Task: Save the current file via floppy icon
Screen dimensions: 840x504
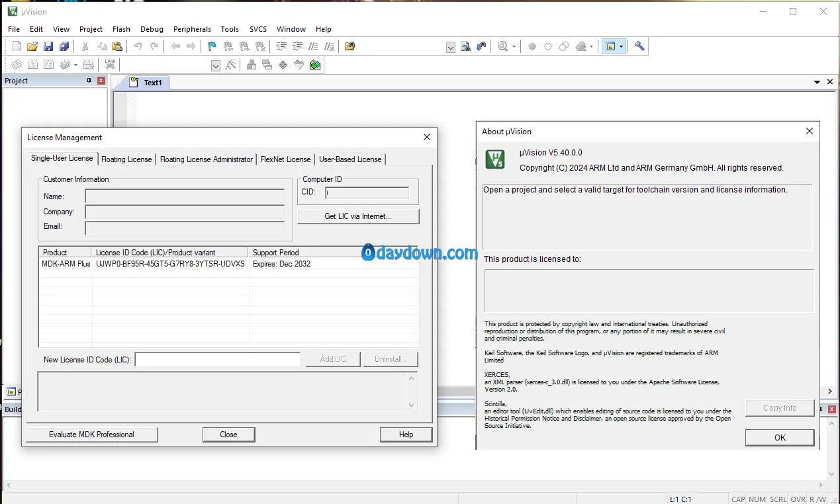Action: [x=48, y=46]
